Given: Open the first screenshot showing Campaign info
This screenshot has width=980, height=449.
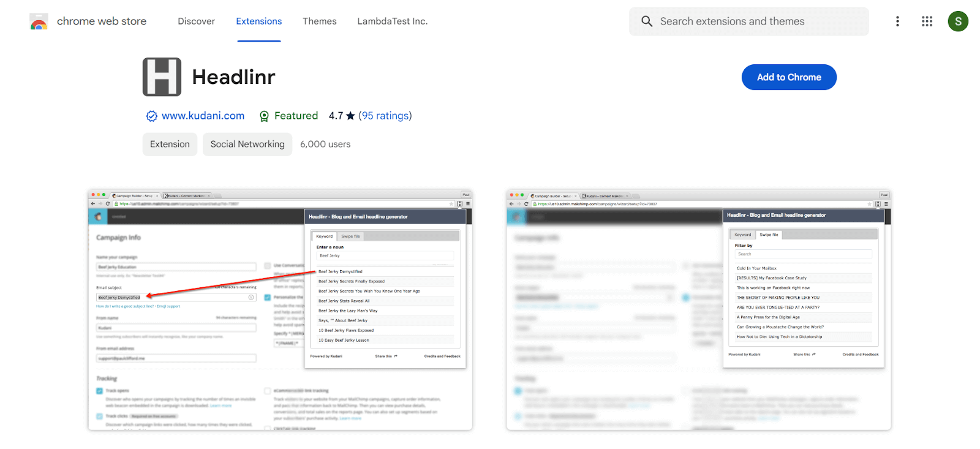Looking at the screenshot, I should pyautogui.click(x=280, y=310).
